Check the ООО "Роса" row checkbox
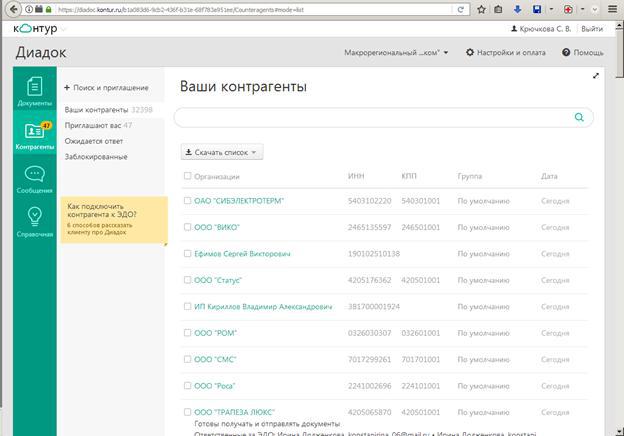The width and height of the screenshot is (624, 436). tap(187, 385)
